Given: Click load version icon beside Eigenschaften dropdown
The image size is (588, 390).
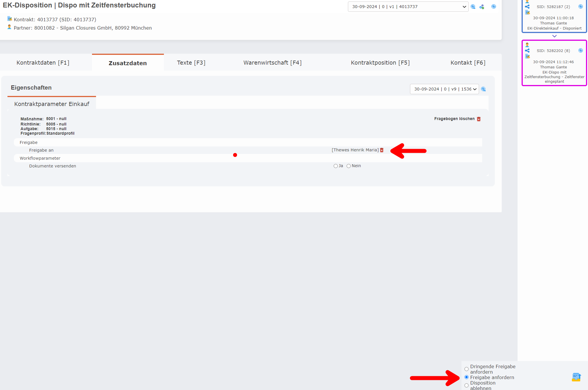Looking at the screenshot, I should [x=483, y=89].
